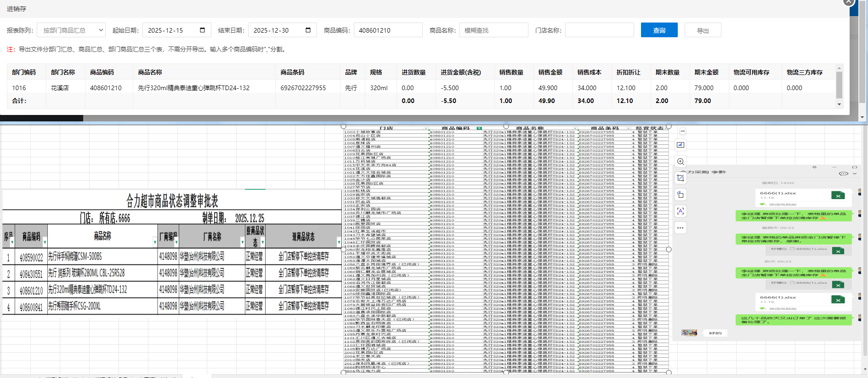Image resolution: width=868 pixels, height=378 pixels.
Task: Open the three-dots more options icon
Action: [681, 228]
